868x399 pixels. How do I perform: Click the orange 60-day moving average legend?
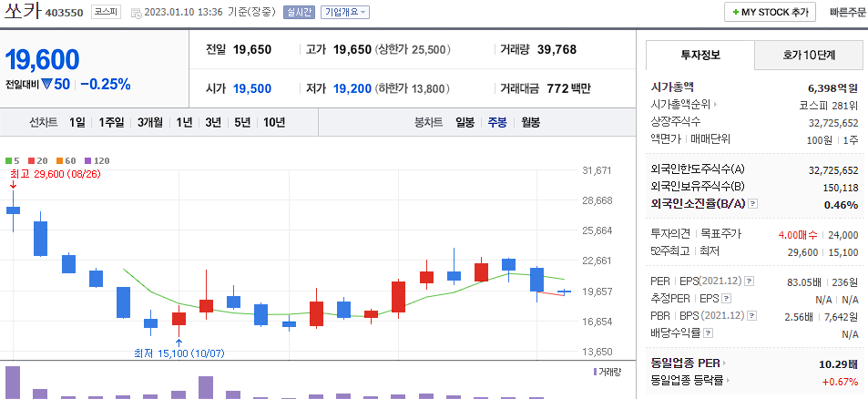point(66,161)
